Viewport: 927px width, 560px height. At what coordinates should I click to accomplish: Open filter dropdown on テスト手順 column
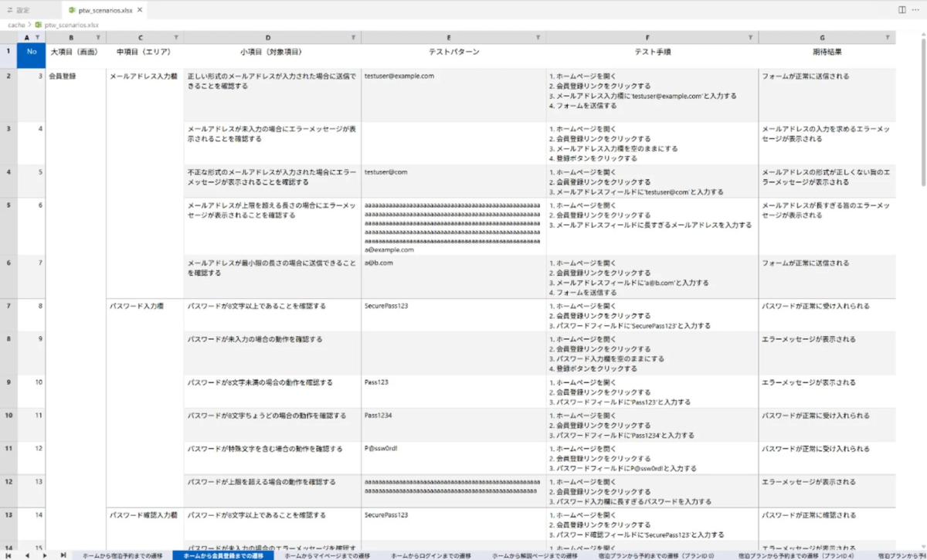click(749, 36)
